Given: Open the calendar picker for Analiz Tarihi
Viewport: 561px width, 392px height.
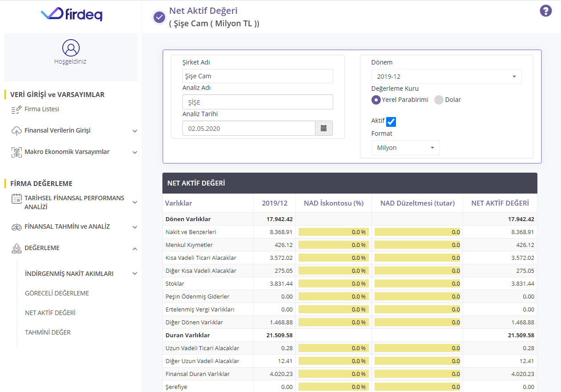Looking at the screenshot, I should click(x=324, y=129).
